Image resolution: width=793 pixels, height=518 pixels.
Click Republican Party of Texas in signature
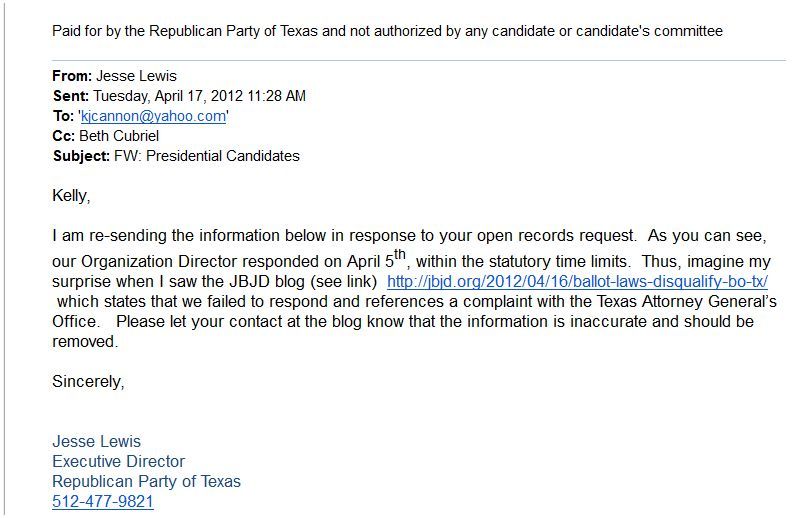tap(147, 481)
